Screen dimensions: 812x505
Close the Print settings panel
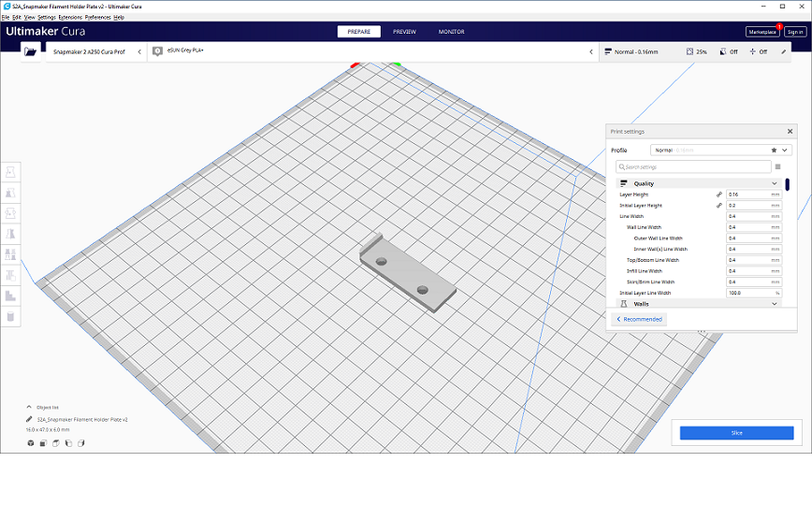click(790, 132)
